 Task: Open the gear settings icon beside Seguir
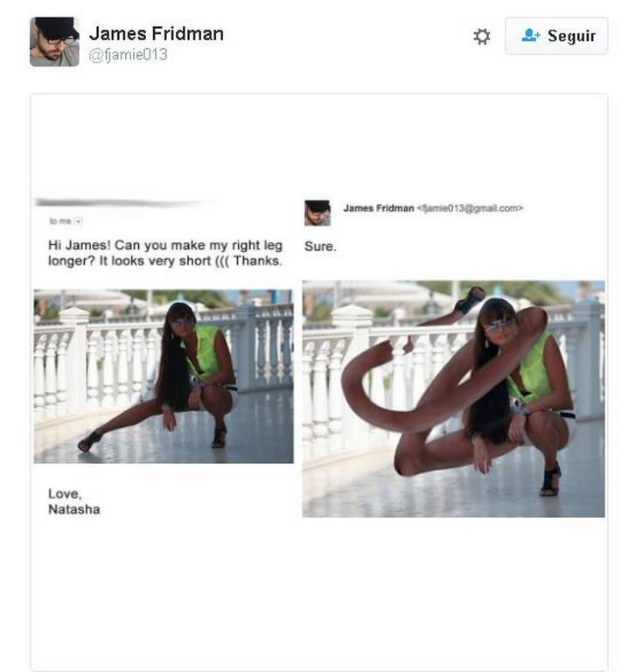pyautogui.click(x=482, y=37)
